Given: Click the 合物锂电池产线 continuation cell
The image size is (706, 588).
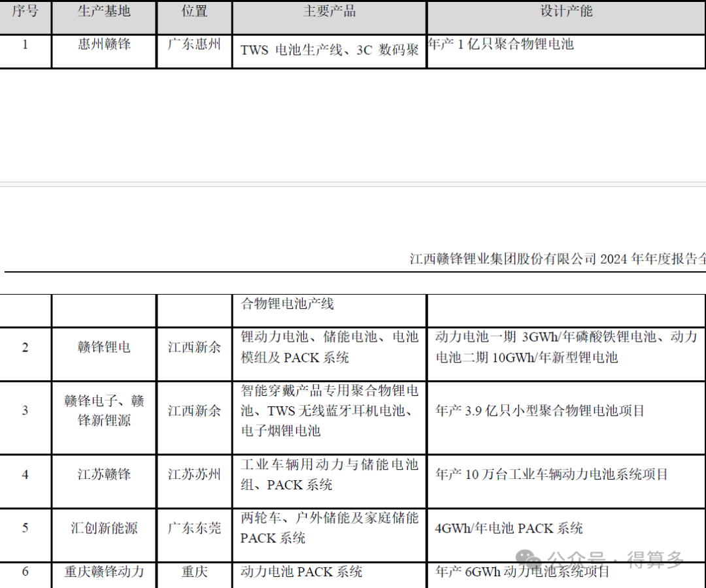Looking at the screenshot, I should 329,311.
